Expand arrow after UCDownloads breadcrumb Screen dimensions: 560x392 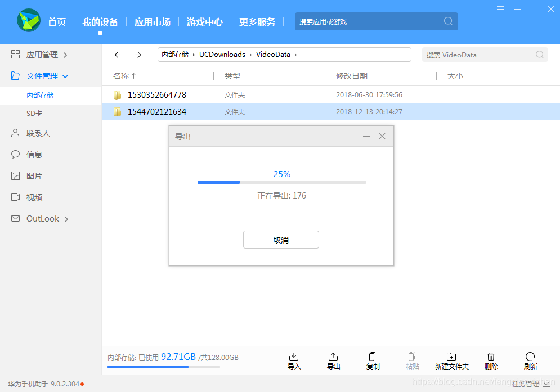click(x=250, y=55)
